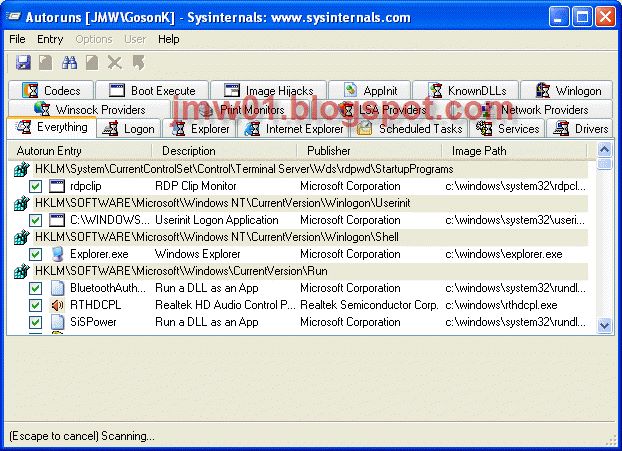Select the Winsock Providers tab
Screen dimensions: 622x451
coord(89,109)
